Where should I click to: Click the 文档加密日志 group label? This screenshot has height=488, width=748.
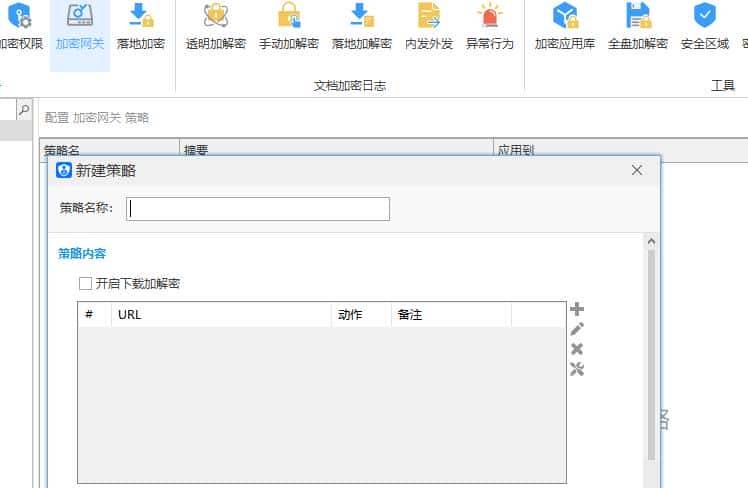coord(350,86)
